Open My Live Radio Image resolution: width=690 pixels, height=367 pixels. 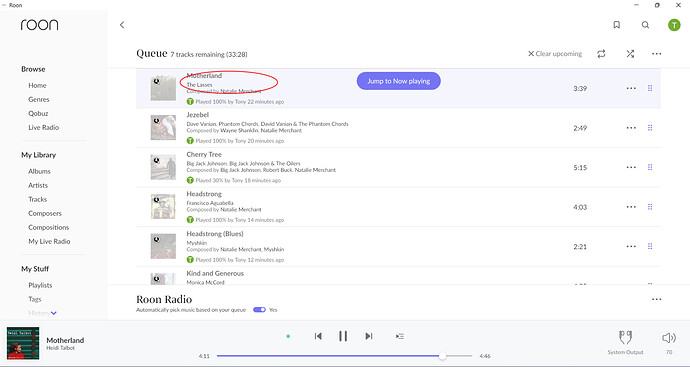pos(49,242)
